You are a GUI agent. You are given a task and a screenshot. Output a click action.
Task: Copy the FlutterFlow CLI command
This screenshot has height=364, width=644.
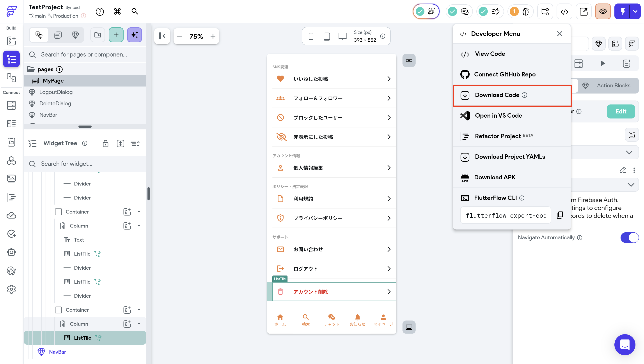pos(560,215)
